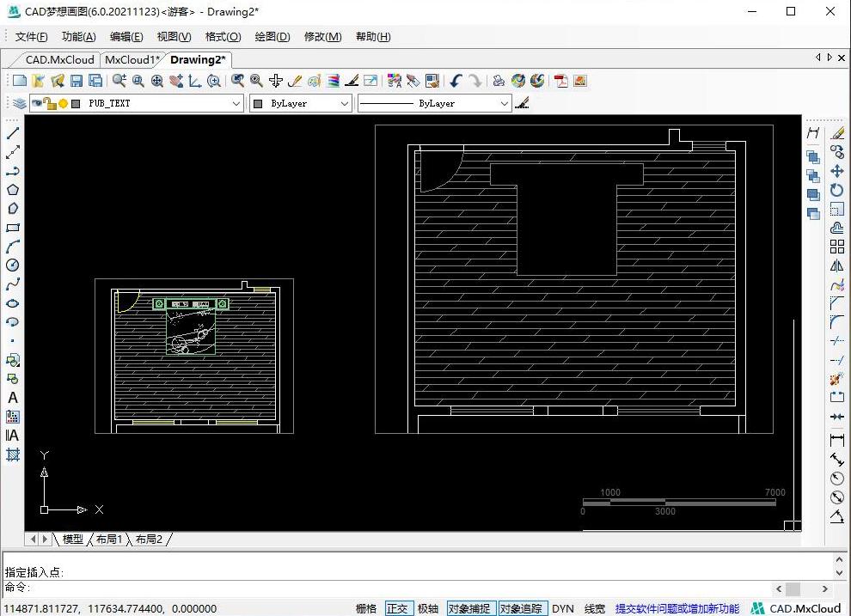
Task: Click the Save icon in toolbar
Action: [x=77, y=81]
